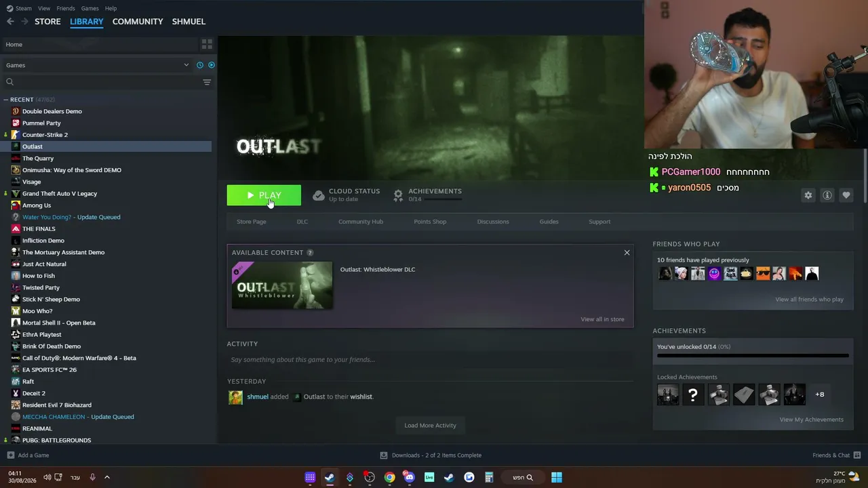Screen dimensions: 868x488
Task: Open the game settings gear icon
Action: [x=808, y=195]
